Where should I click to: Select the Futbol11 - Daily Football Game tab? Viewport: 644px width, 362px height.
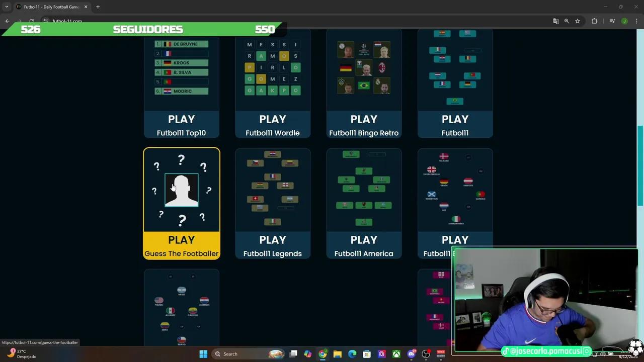pyautogui.click(x=51, y=7)
